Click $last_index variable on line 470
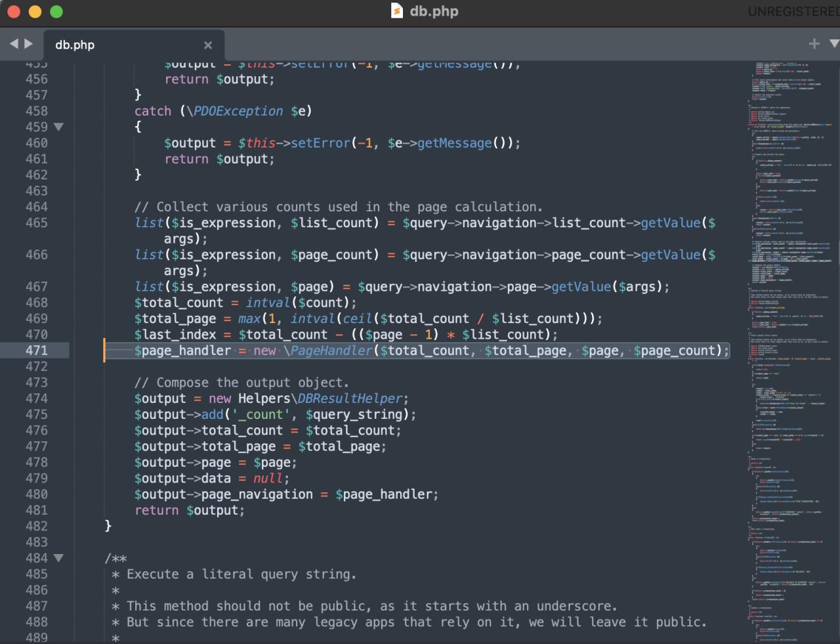 [x=175, y=335]
